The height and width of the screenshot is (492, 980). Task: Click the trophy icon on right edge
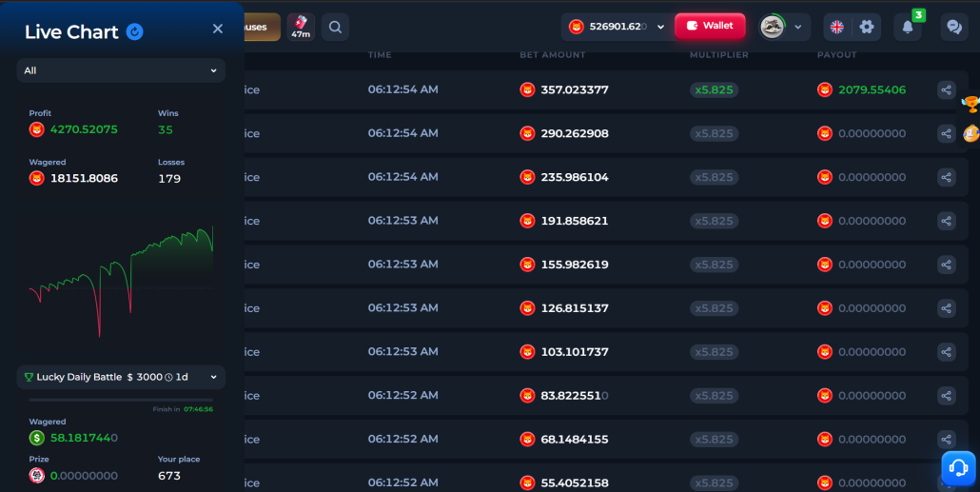click(970, 105)
